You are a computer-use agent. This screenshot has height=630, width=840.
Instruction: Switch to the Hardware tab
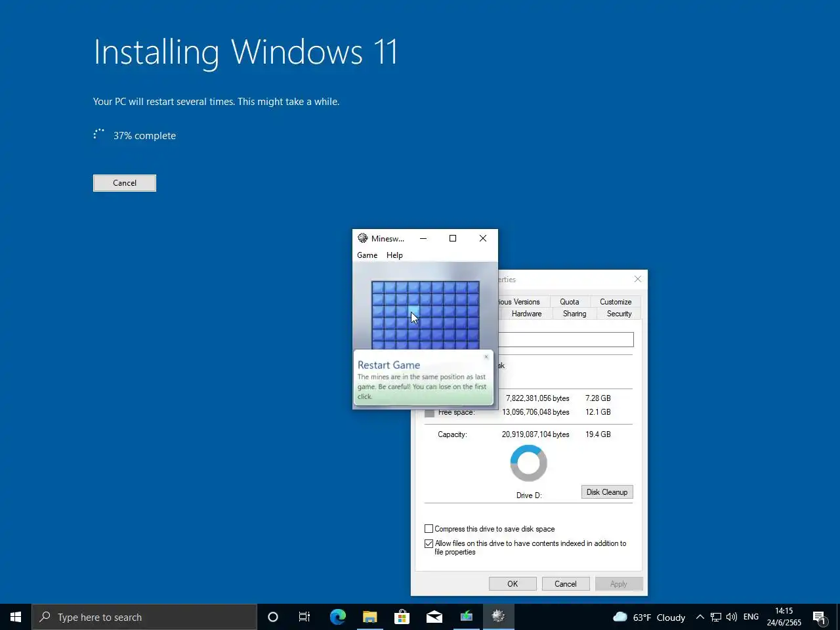527,314
